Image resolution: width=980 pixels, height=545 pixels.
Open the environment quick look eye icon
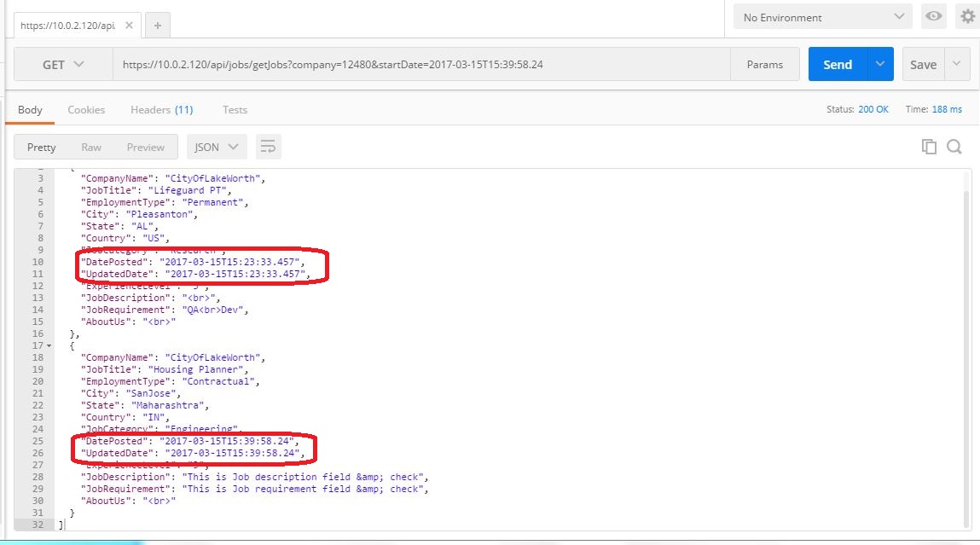(x=935, y=17)
